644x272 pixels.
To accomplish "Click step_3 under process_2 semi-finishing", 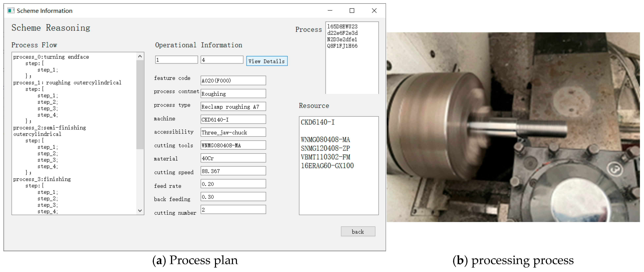I will coord(47,160).
